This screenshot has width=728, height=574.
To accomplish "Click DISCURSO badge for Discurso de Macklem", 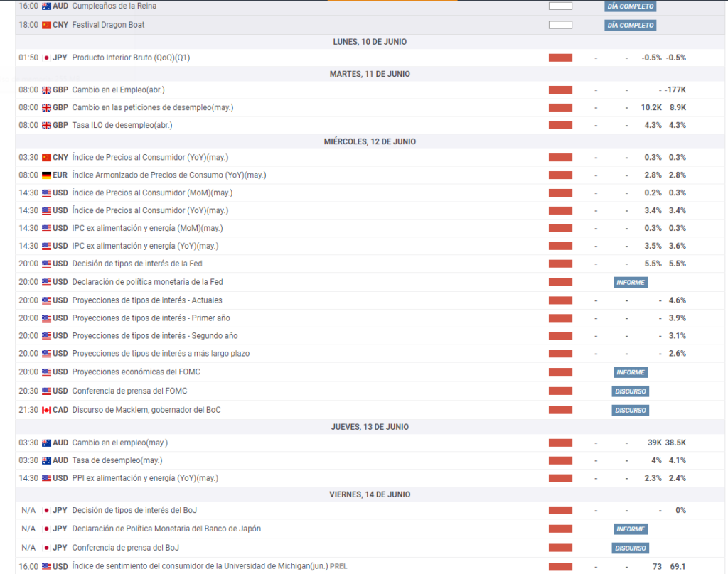I will [x=630, y=410].
